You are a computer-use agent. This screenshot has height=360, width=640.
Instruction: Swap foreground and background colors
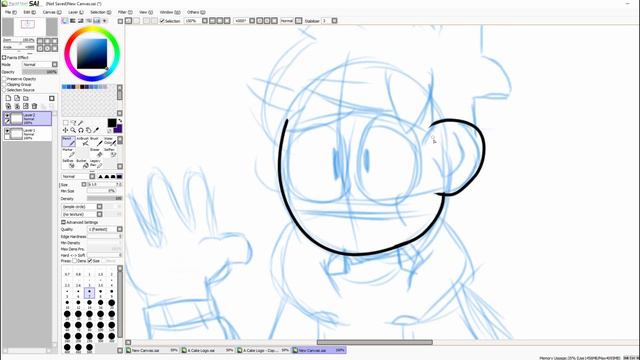[x=120, y=121]
